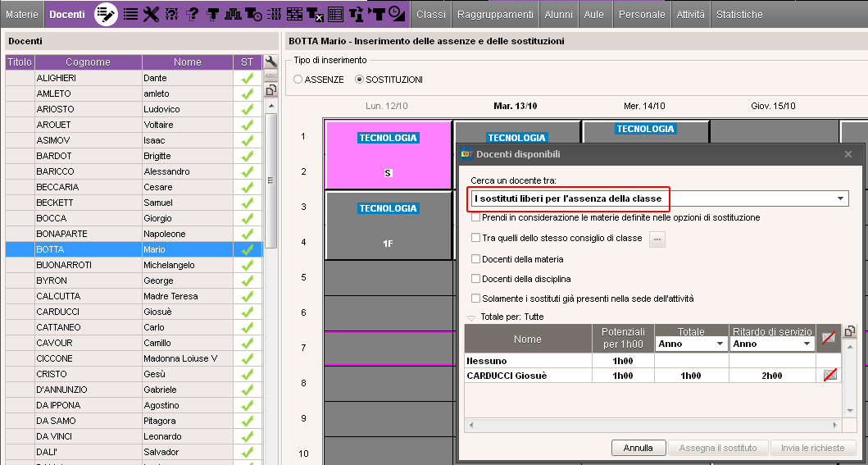
Task: Click the dotted grid question mark icon
Action: (x=171, y=15)
